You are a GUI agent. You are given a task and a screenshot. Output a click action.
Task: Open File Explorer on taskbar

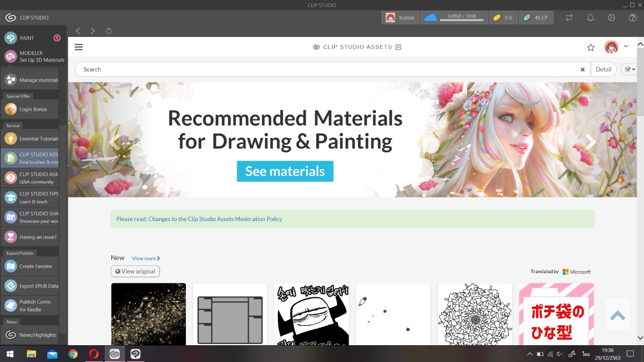(x=31, y=354)
